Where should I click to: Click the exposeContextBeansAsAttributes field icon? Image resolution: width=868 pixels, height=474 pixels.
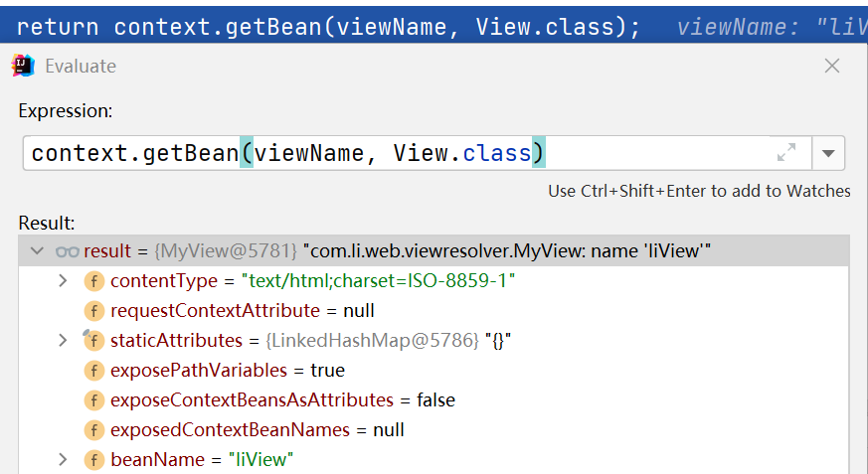pos(94,400)
